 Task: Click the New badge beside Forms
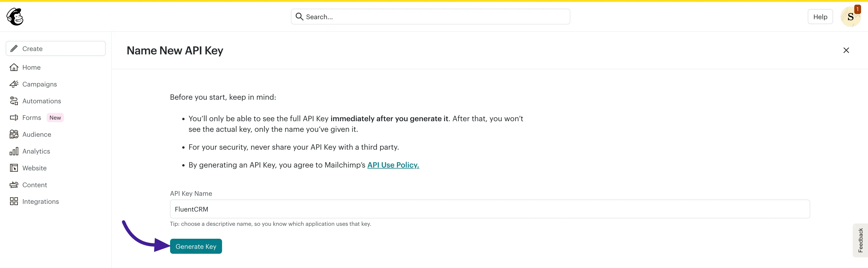(55, 118)
